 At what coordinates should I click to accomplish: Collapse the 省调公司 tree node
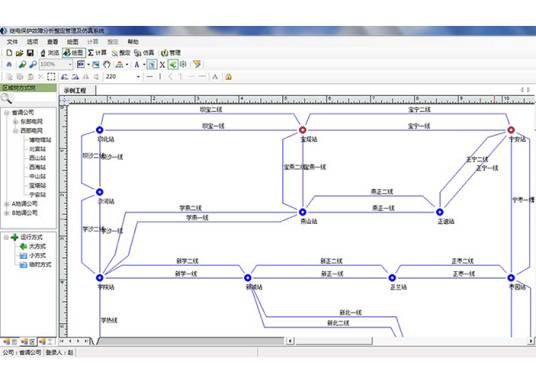(x=6, y=112)
